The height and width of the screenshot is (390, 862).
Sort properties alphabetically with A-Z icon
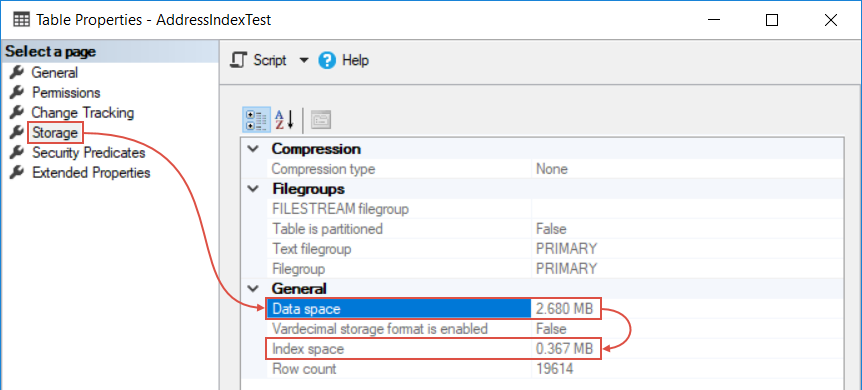click(x=284, y=119)
